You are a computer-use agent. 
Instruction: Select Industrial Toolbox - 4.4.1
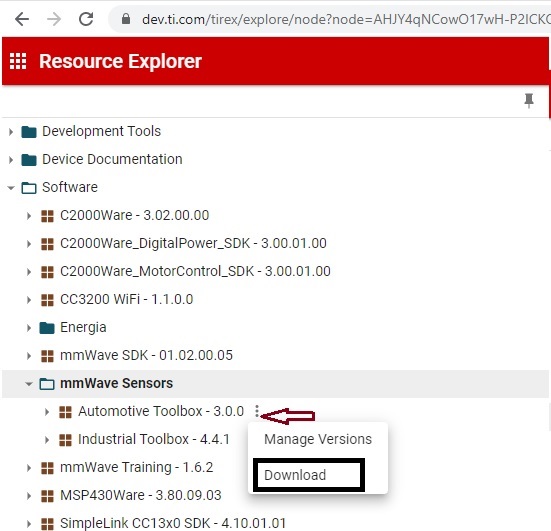pos(154,439)
